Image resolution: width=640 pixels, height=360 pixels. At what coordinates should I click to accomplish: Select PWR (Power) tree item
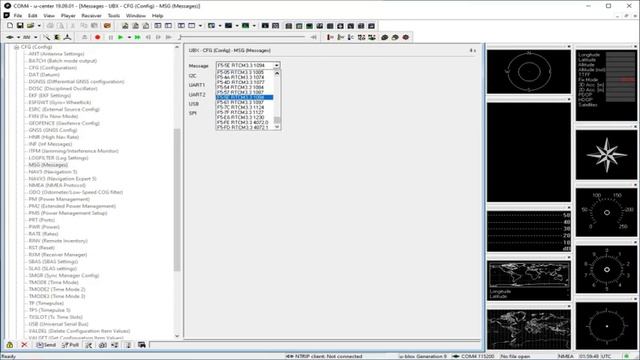(44, 227)
